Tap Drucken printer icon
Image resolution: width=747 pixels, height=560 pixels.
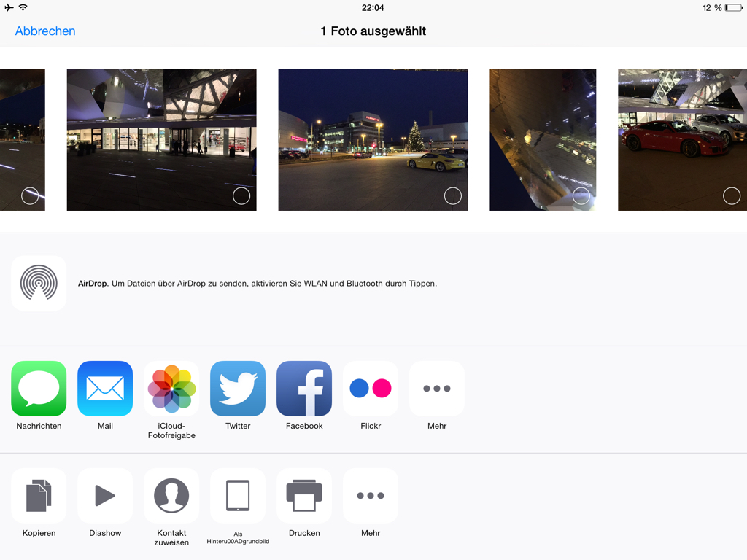click(304, 496)
